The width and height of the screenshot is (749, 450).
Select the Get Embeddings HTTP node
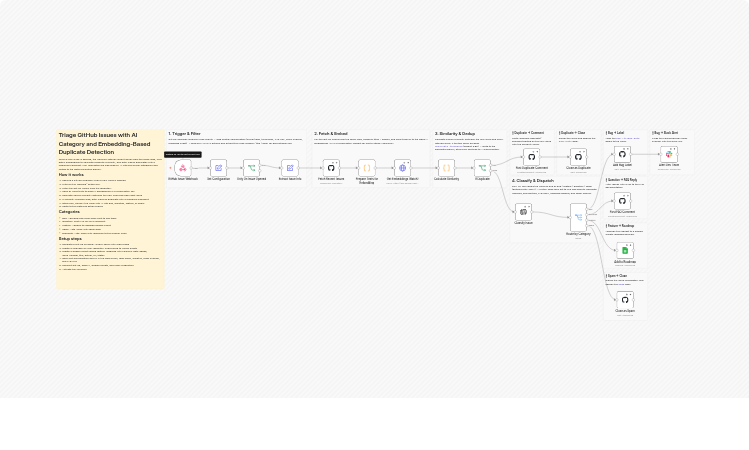click(x=402, y=168)
